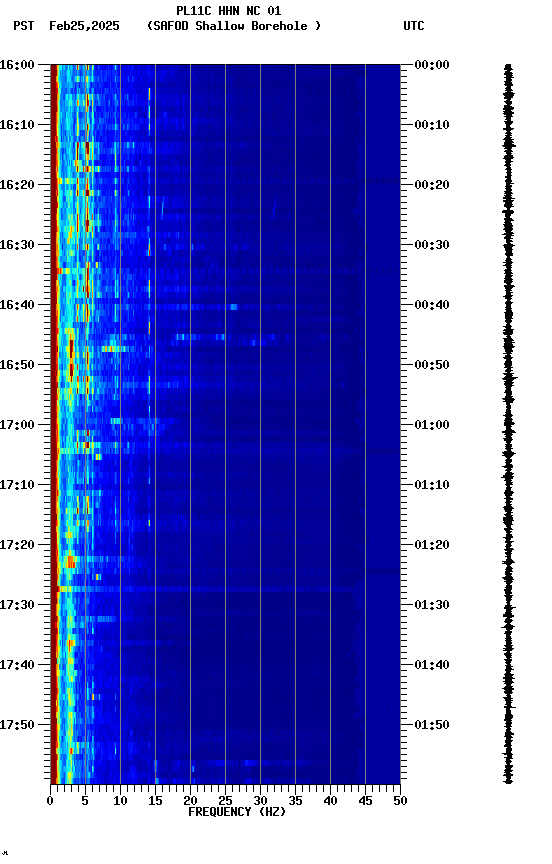The width and height of the screenshot is (552, 864).
Task: Click the 01:40 UTC time label
Action: coord(432,665)
